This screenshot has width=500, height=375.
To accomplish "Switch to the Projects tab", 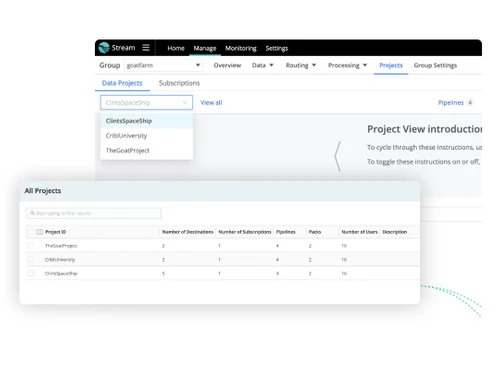I will click(x=391, y=65).
